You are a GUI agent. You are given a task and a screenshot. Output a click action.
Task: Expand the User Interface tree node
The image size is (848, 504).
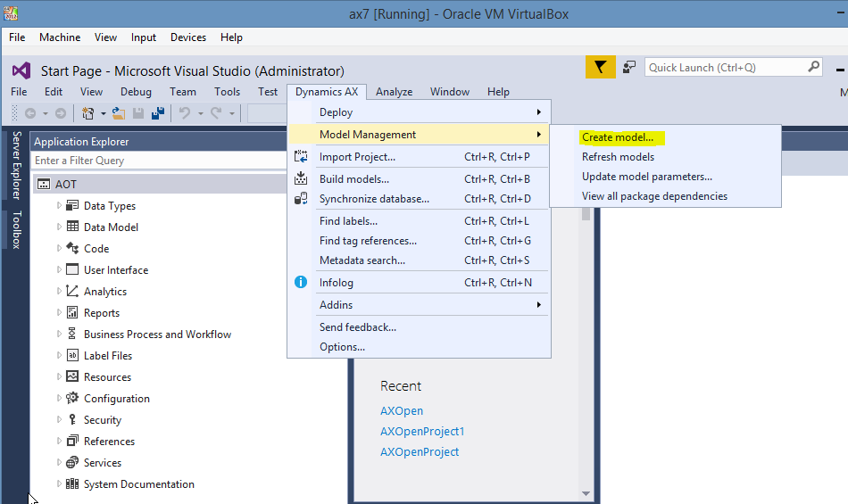coord(59,269)
